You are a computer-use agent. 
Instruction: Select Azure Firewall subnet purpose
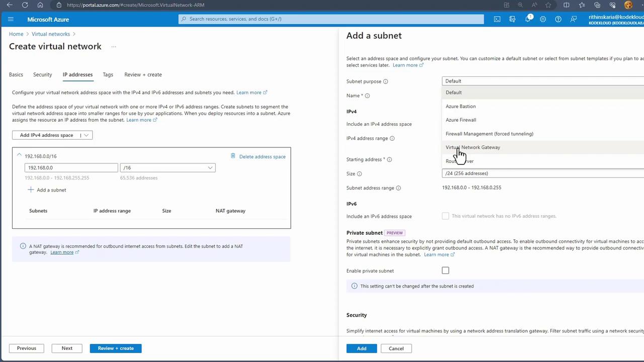tap(543, 120)
